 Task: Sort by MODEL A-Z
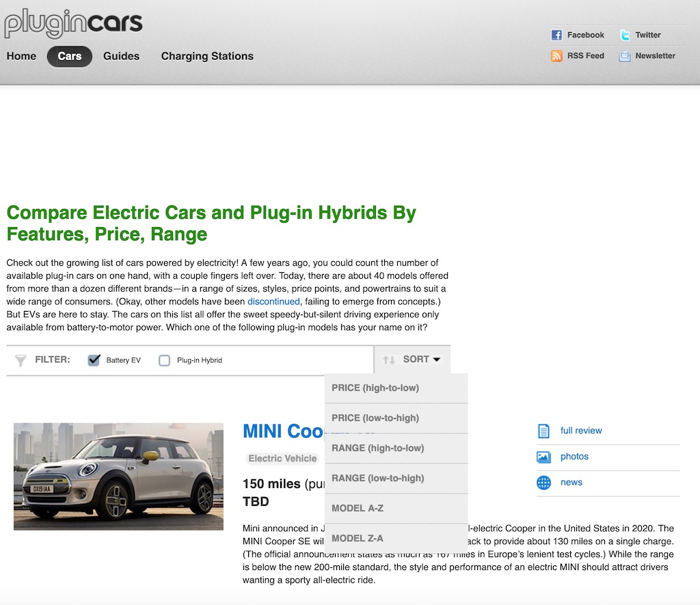[396, 509]
